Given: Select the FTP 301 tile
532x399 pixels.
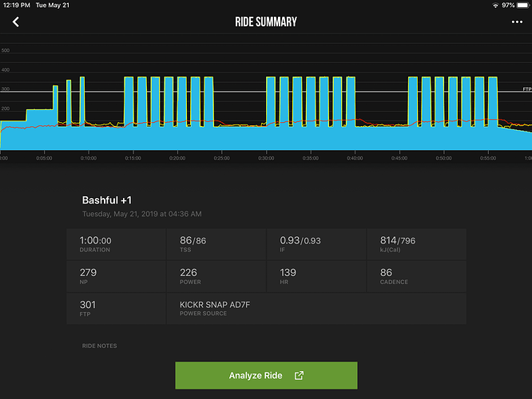Looking at the screenshot, I should pos(116,309).
